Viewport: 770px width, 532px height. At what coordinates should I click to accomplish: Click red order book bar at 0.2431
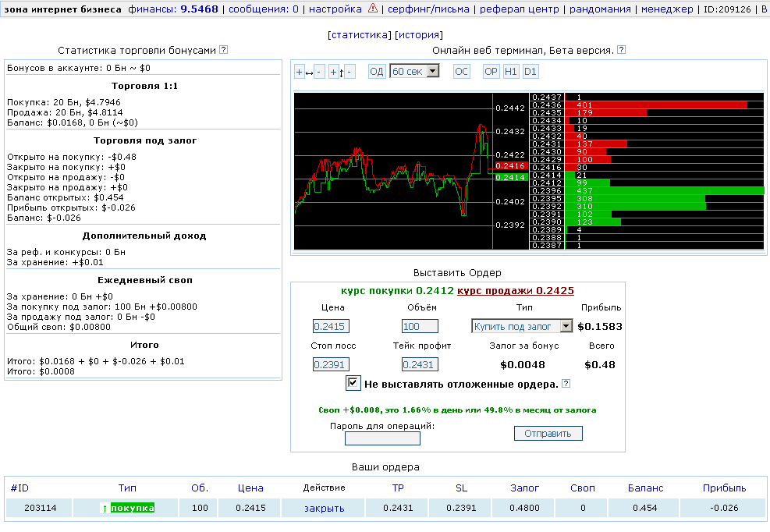coord(596,144)
